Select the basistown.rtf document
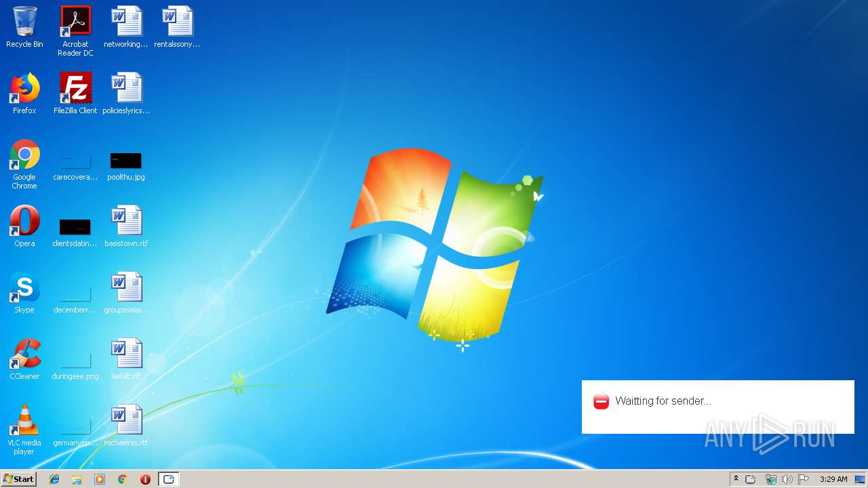The image size is (868, 488). [x=126, y=226]
